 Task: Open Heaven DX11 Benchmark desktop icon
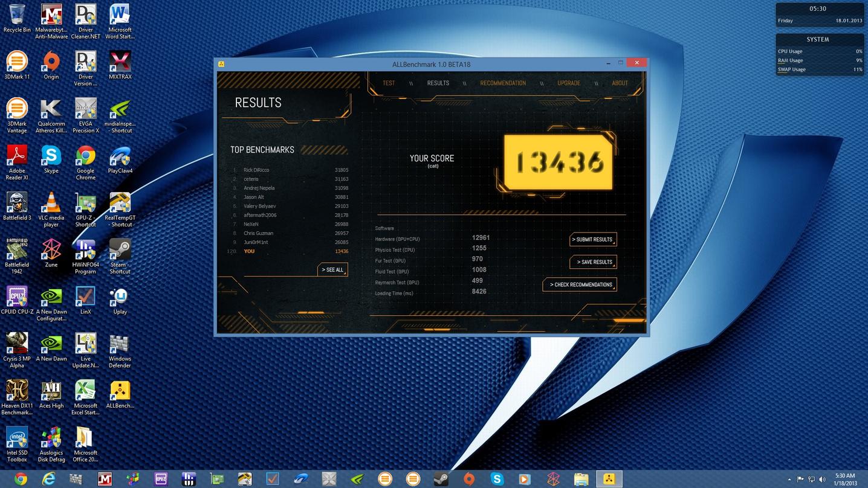point(17,397)
